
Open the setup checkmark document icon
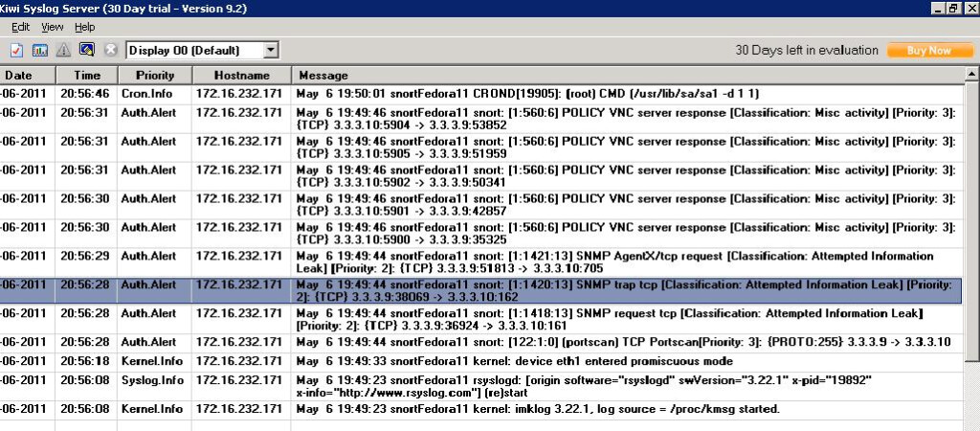(17, 51)
